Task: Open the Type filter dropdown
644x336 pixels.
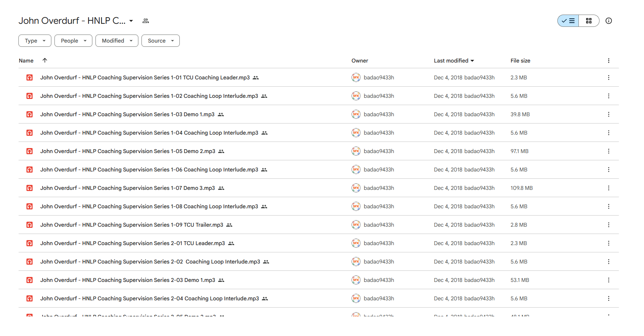Action: [35, 41]
